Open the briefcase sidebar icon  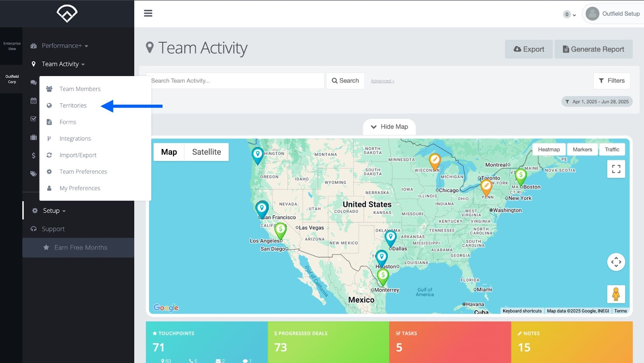33,137
